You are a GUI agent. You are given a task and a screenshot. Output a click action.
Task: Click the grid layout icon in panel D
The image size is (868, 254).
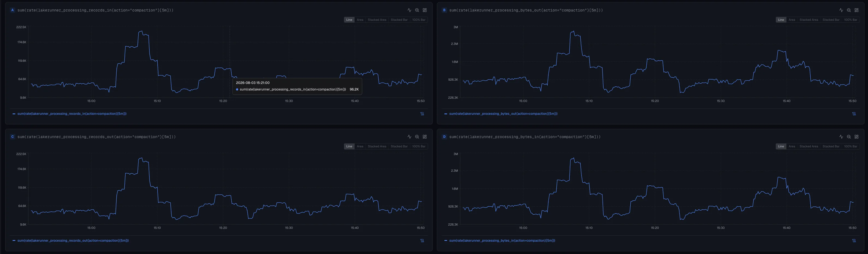tap(856, 137)
